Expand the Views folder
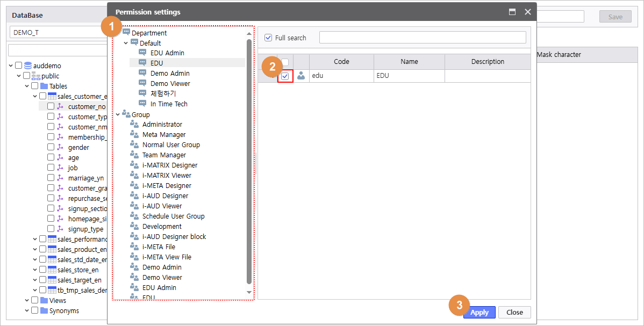This screenshot has height=326, width=644. (27, 300)
